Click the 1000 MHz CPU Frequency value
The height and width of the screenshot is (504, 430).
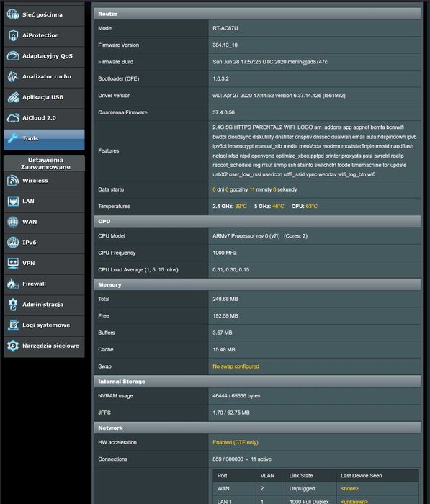pos(225,253)
